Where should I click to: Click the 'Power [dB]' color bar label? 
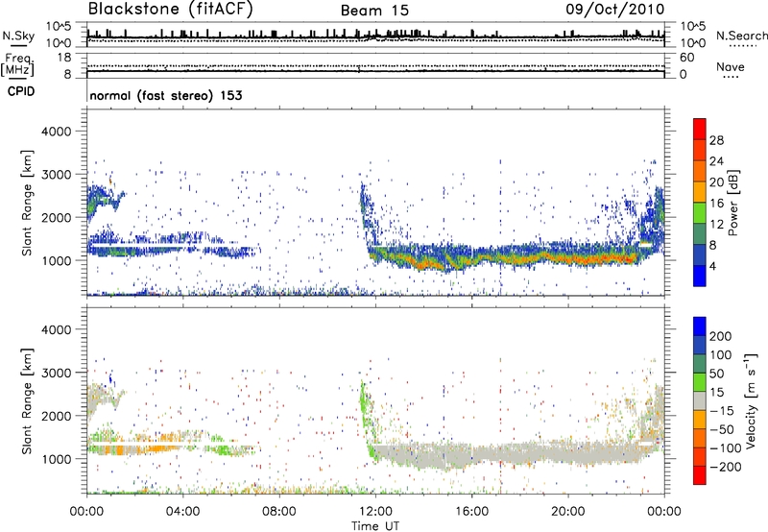(732, 203)
